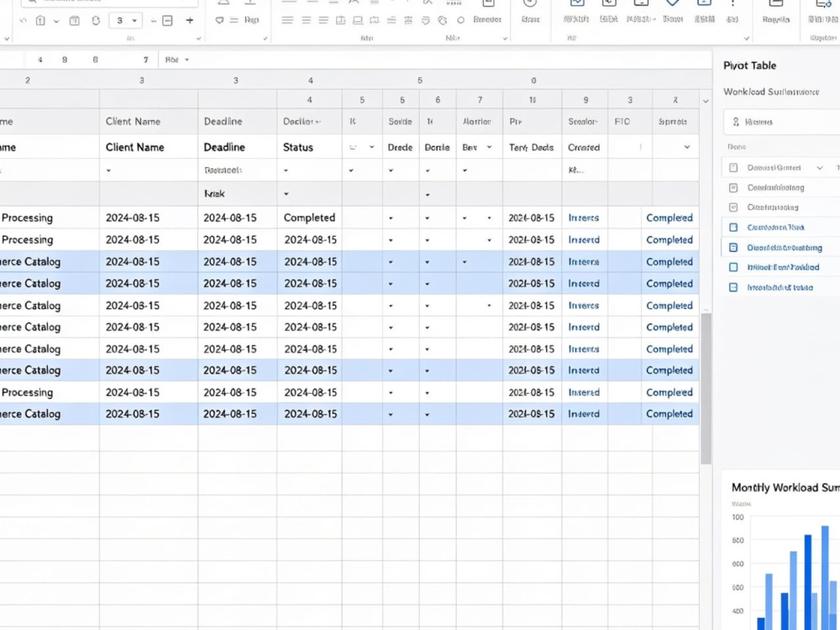Click the person icon in the pivot search box
The image size is (840, 630).
tap(736, 122)
